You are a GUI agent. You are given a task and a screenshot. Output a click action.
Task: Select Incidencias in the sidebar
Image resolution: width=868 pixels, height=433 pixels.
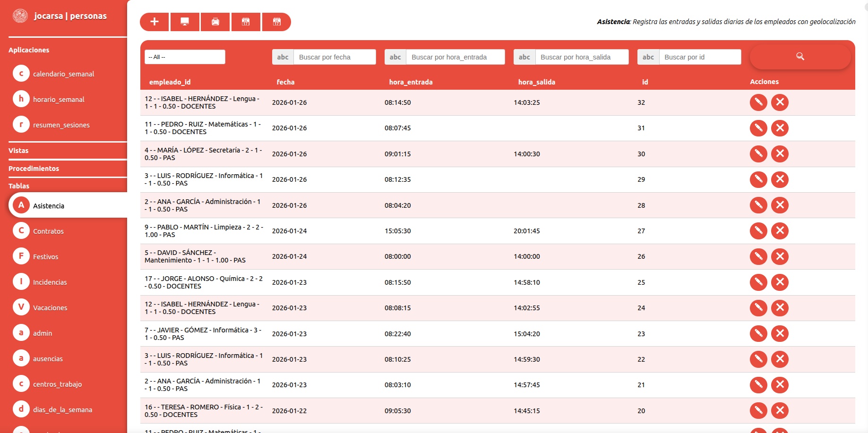tap(50, 282)
